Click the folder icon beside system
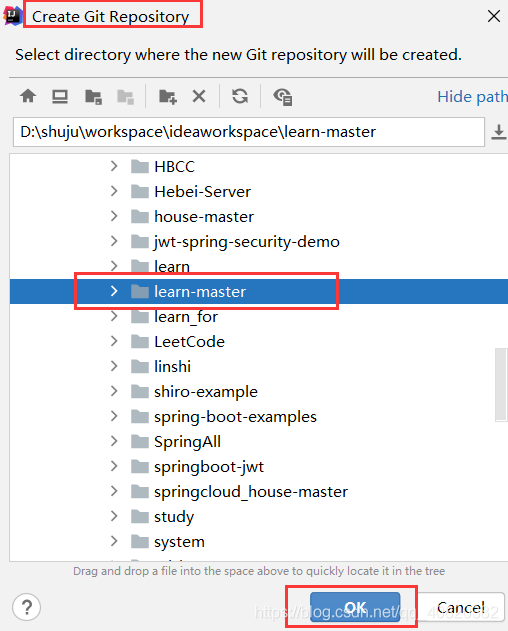 [x=140, y=541]
